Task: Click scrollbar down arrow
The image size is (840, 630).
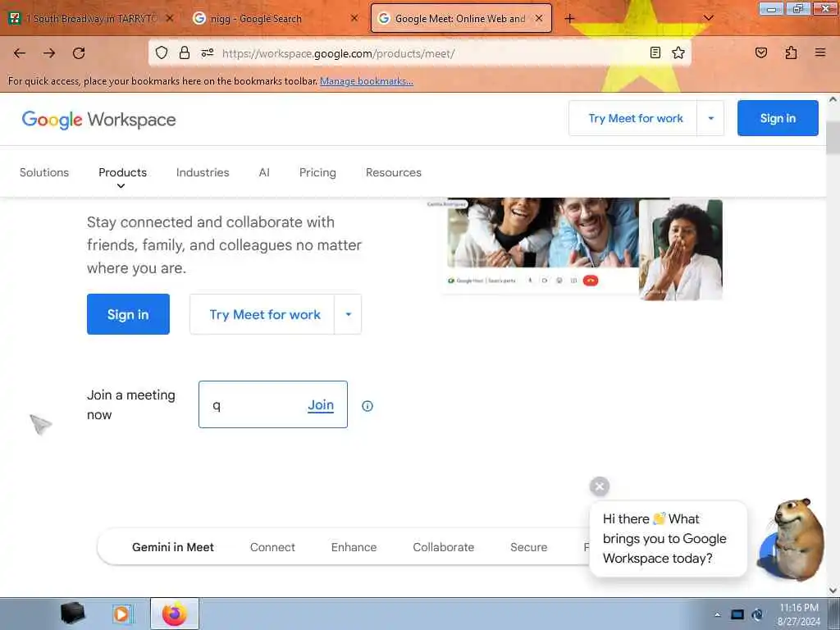Action: coord(833,591)
